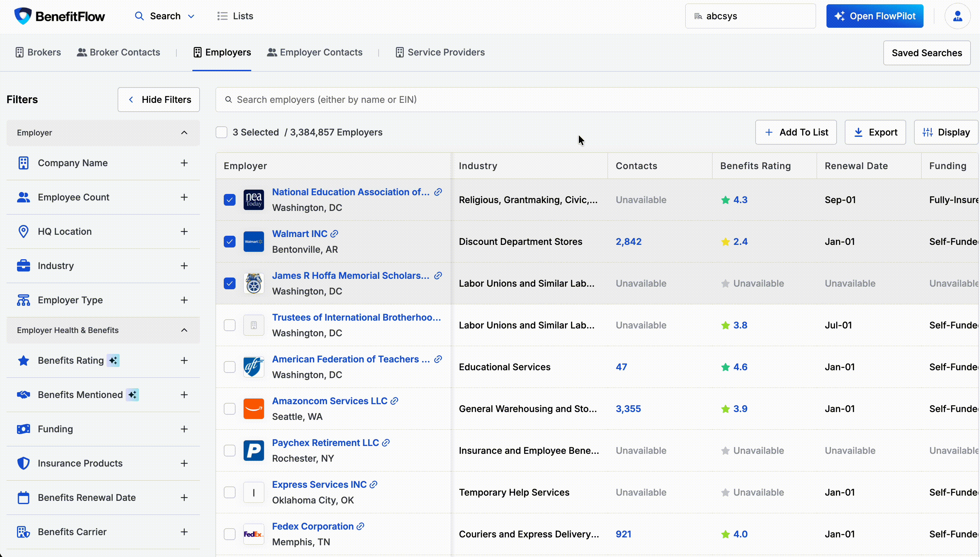Image resolution: width=980 pixels, height=557 pixels.
Task: Click the Open FlowPilot button
Action: pos(875,16)
